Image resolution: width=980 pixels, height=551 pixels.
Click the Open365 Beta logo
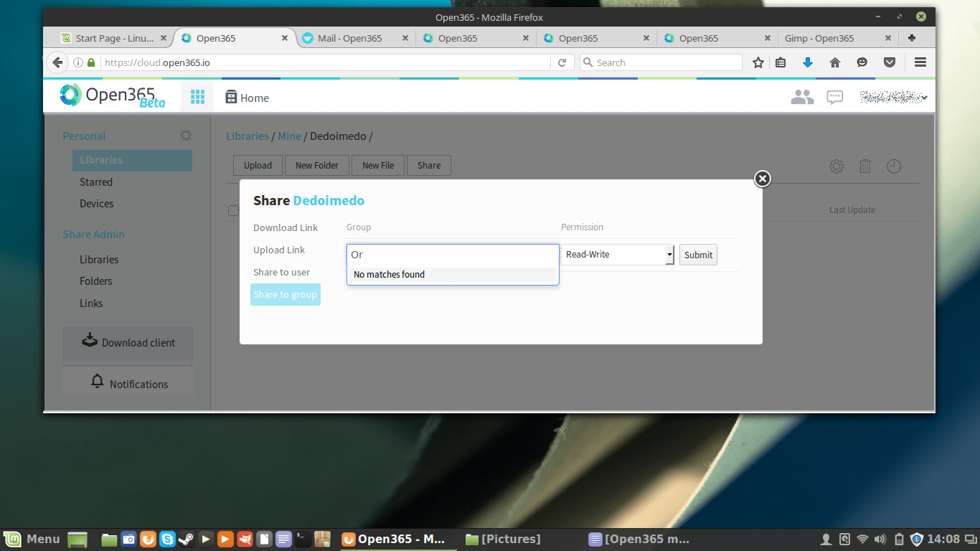coord(112,96)
